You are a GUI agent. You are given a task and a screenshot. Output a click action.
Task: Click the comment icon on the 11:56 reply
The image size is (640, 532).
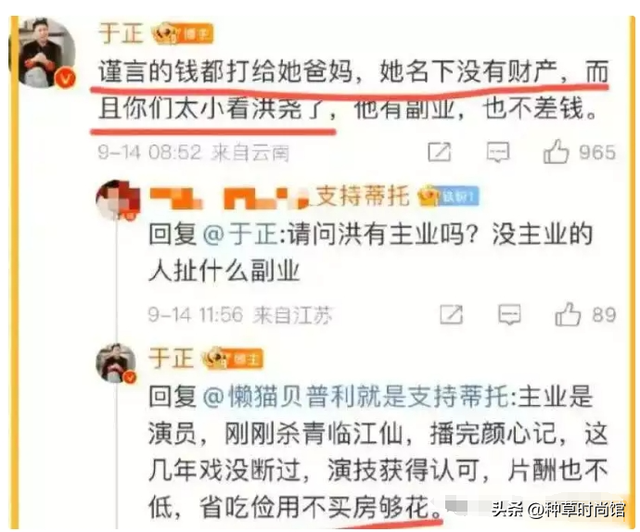click(510, 314)
